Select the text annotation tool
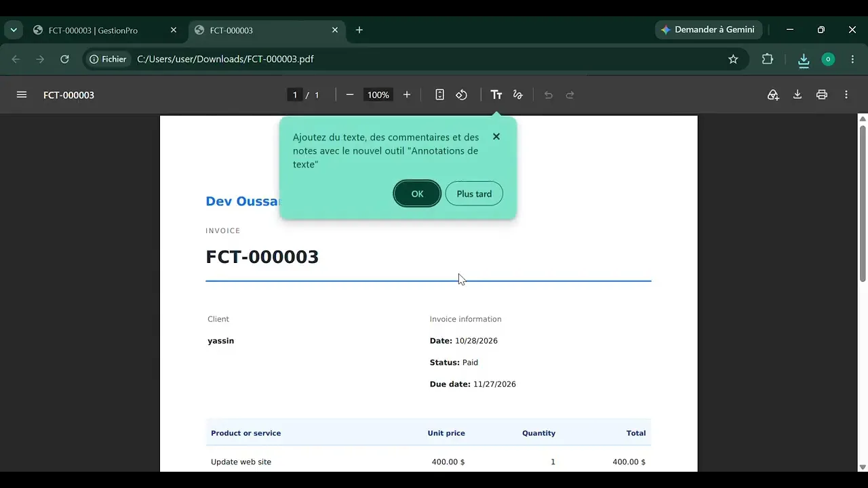 pos(496,95)
